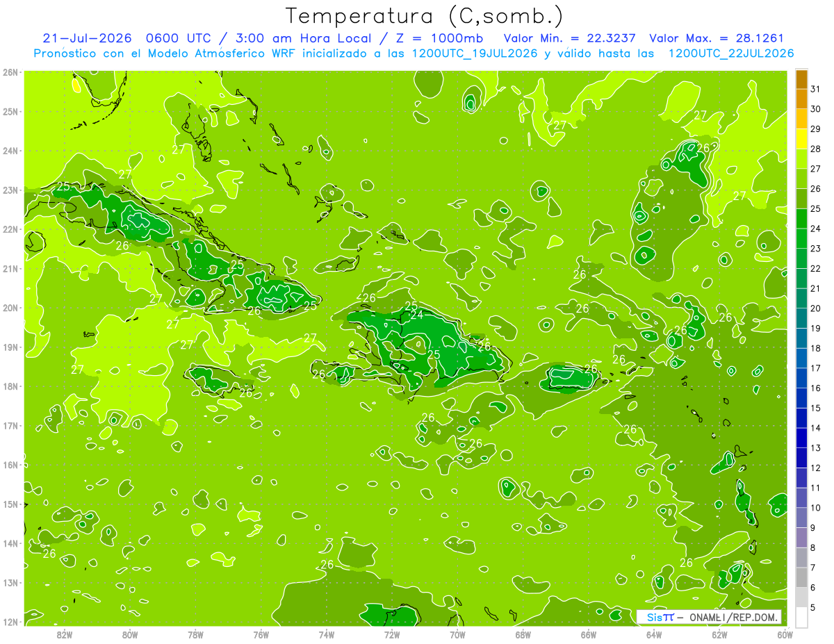
Task: Click the dark orange legend swatch above 31
Action: pyautogui.click(x=801, y=80)
